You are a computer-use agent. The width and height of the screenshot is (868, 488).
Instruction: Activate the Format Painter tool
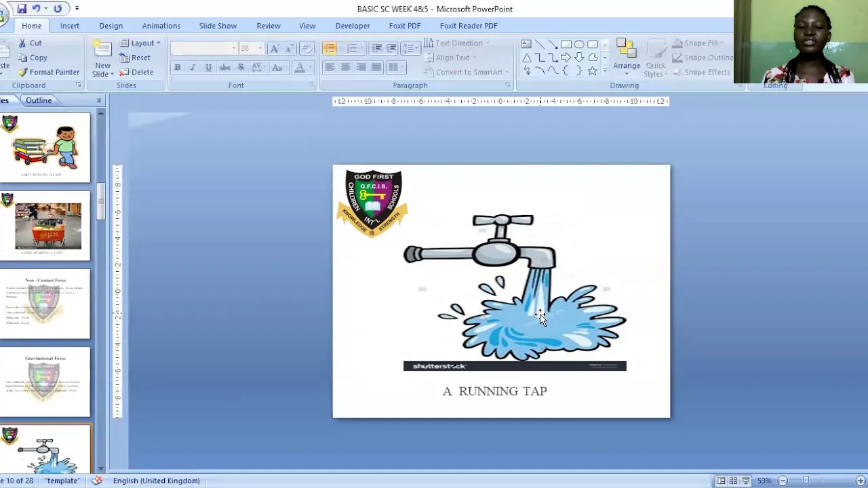pos(48,72)
